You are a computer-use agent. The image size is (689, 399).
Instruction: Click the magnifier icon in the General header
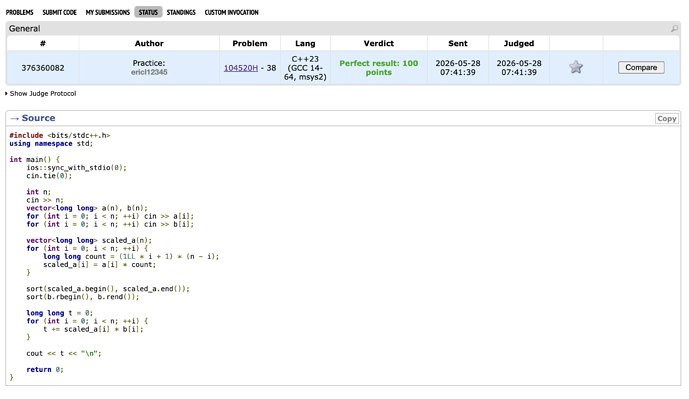click(x=674, y=29)
